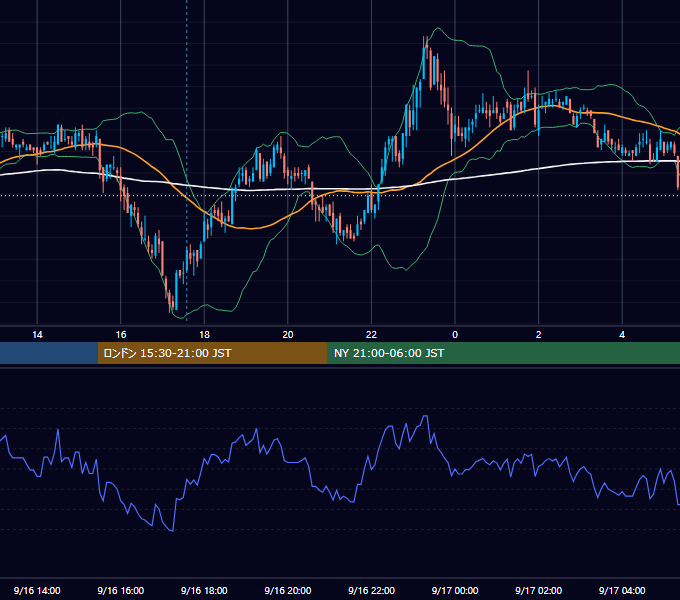Click the 0 hour label on price chart axis

click(x=455, y=335)
